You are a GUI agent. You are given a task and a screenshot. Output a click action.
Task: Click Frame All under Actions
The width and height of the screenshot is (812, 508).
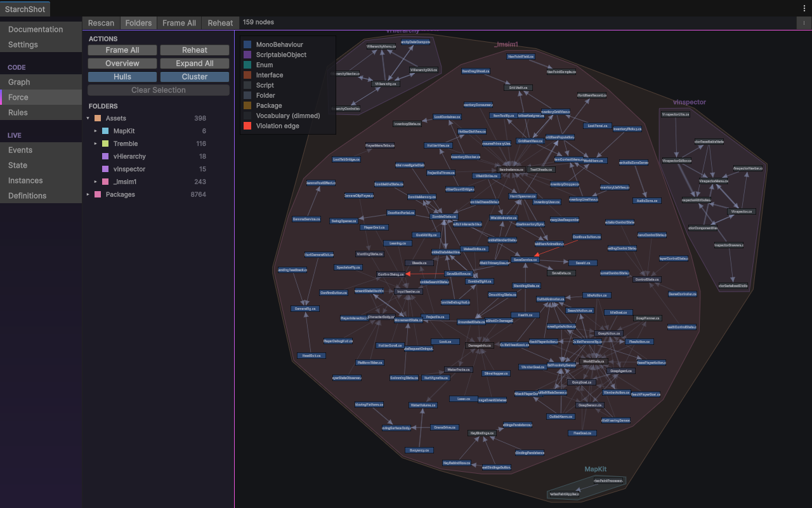(122, 50)
